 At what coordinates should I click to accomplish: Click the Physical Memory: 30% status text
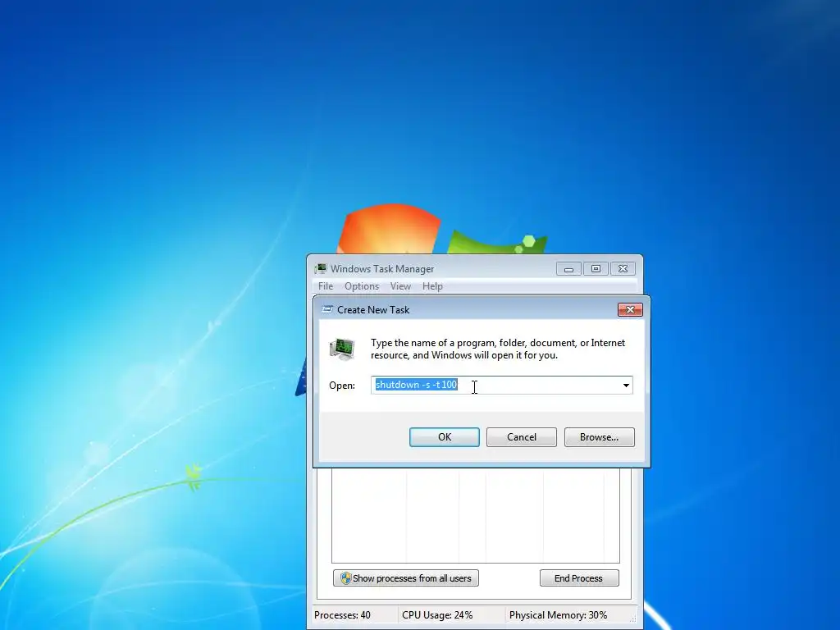558,615
